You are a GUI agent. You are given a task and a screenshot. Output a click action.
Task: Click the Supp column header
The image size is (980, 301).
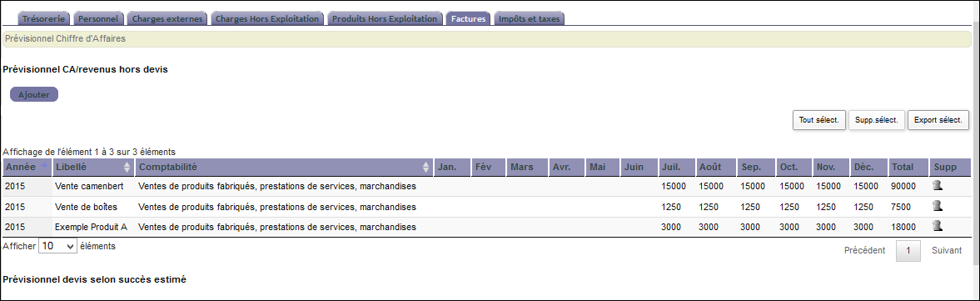950,167
